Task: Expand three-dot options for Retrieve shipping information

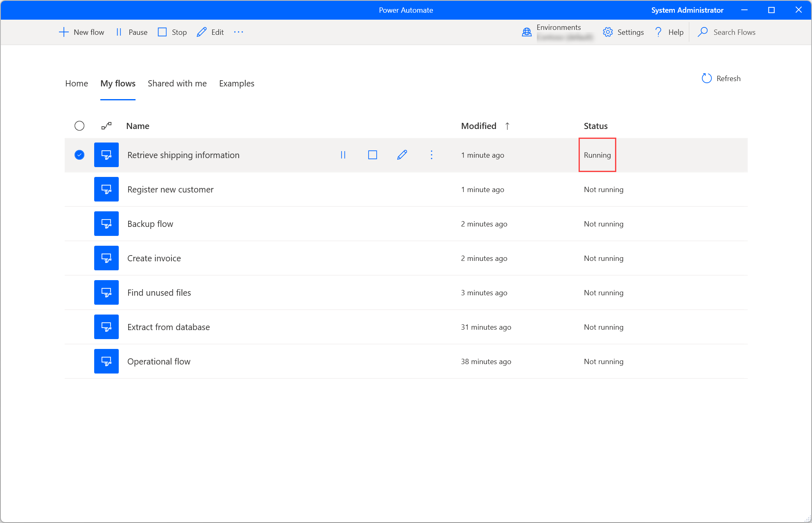Action: 433,155
